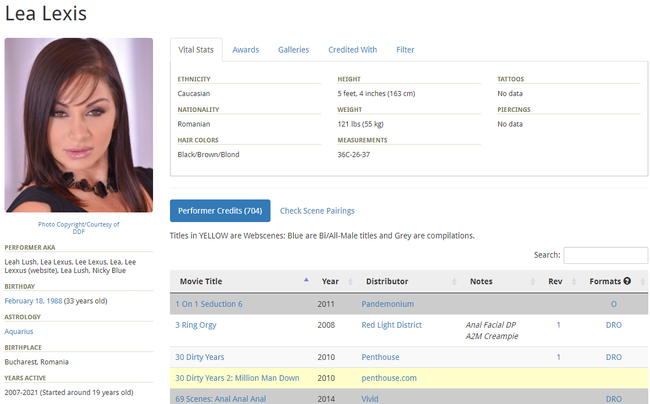The height and width of the screenshot is (404, 650).
Task: Open formats O link for 2011 row
Action: (x=614, y=304)
